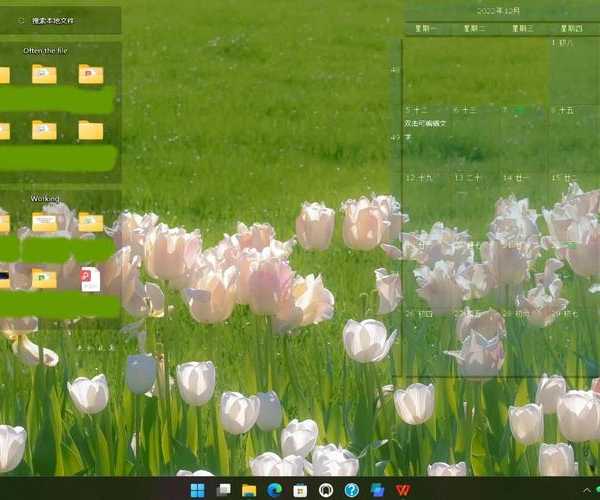Viewport: 600px width, 500px height.
Task: Select calendar date 12 十九
Action: coord(419,178)
